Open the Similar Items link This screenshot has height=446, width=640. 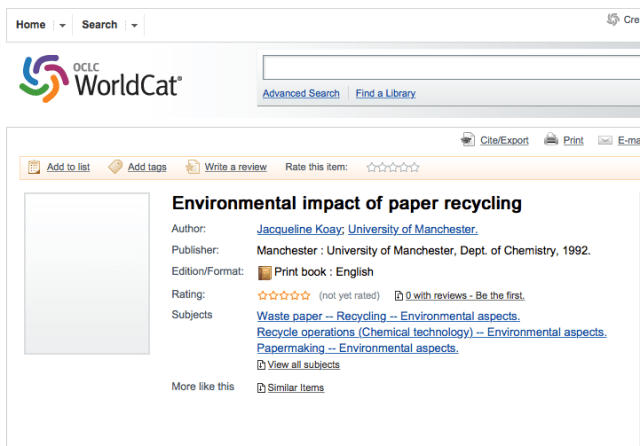tap(295, 388)
